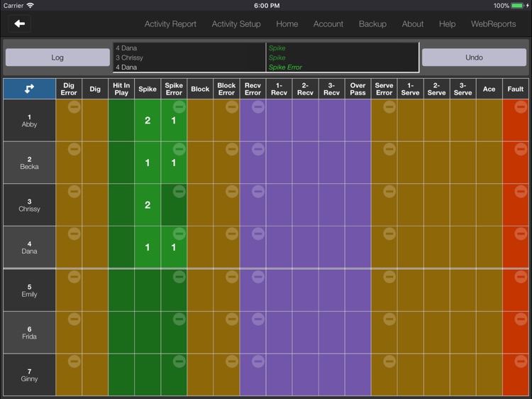This screenshot has height=399, width=532.
Task: Tap minus icon in Ginny's Dig Error cell
Action: coord(74,361)
